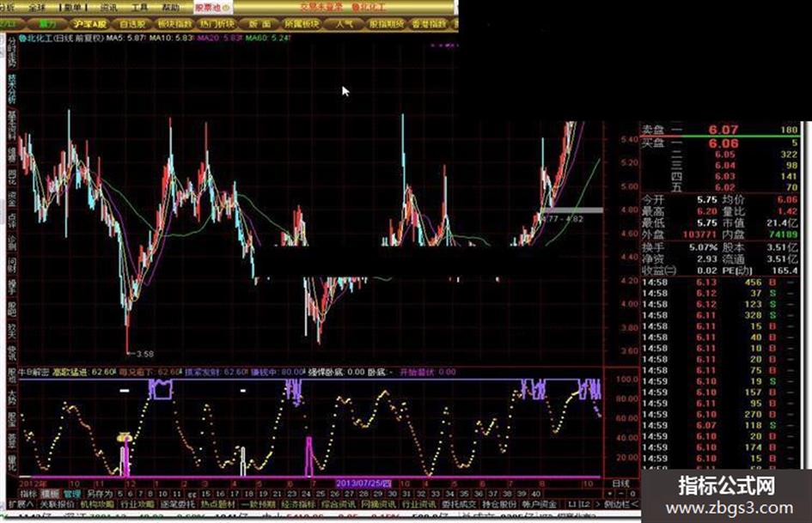Expand the 扩展 panel toggle
This screenshot has width=812, height=523.
[21, 504]
